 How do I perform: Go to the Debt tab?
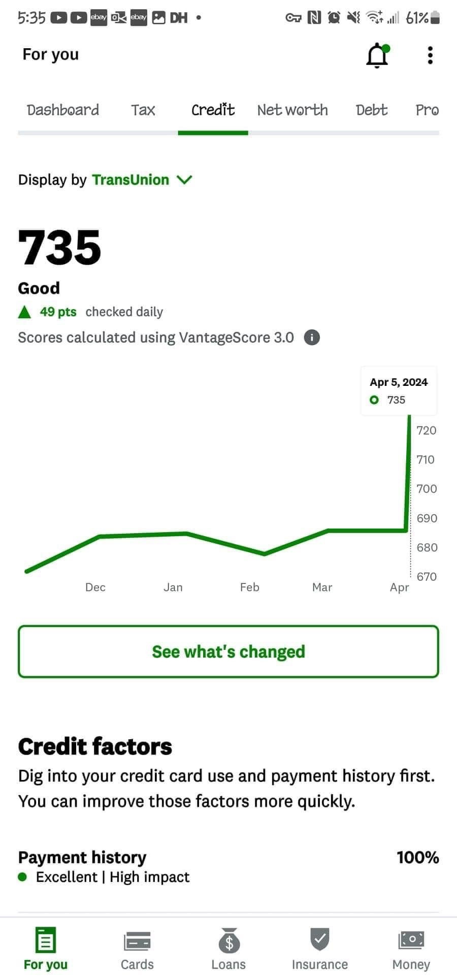coord(371,110)
